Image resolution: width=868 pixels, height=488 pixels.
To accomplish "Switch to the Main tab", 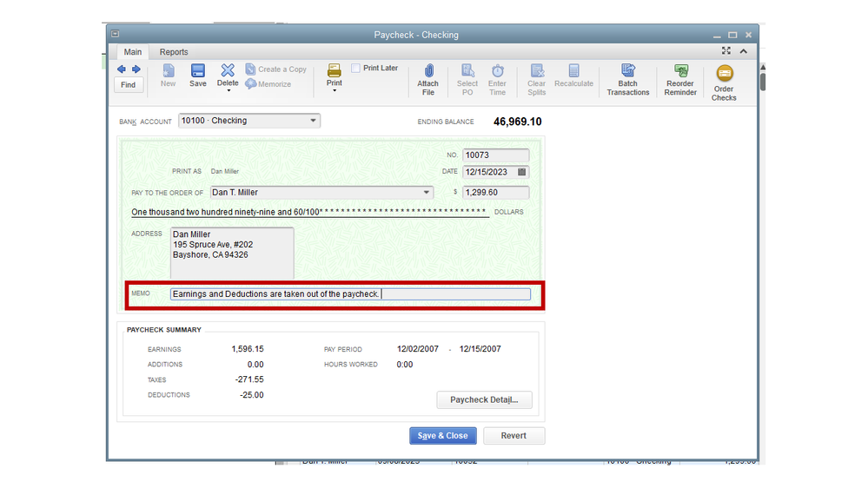I will coord(133,52).
